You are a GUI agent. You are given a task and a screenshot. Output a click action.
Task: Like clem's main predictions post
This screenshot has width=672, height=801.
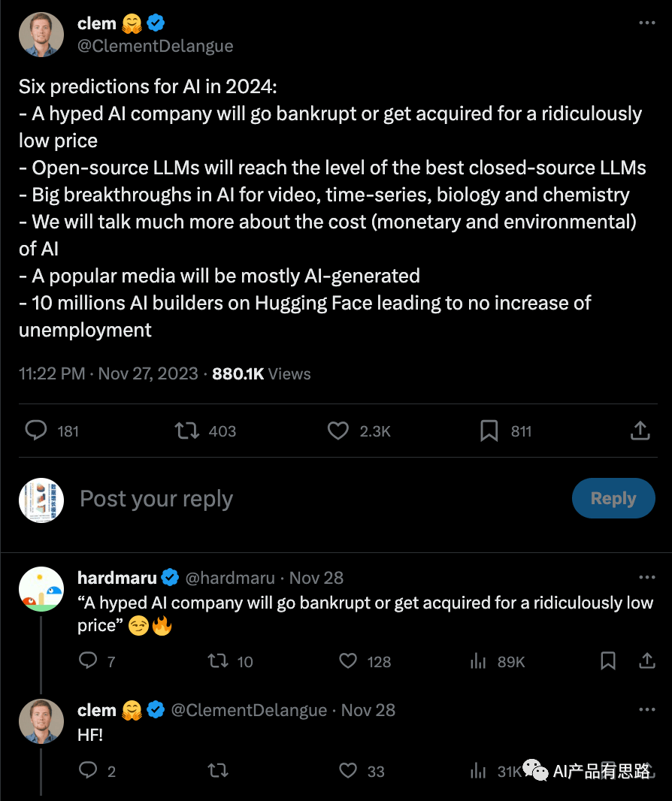[338, 431]
